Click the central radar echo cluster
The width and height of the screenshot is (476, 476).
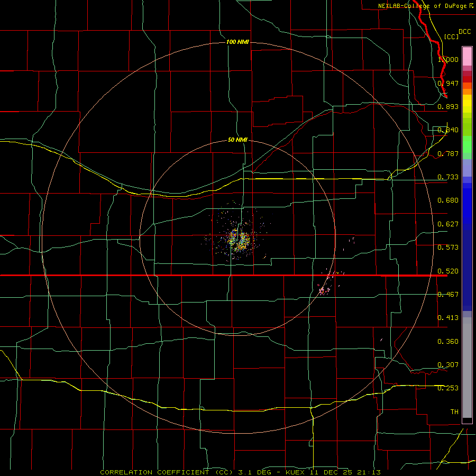tap(239, 240)
